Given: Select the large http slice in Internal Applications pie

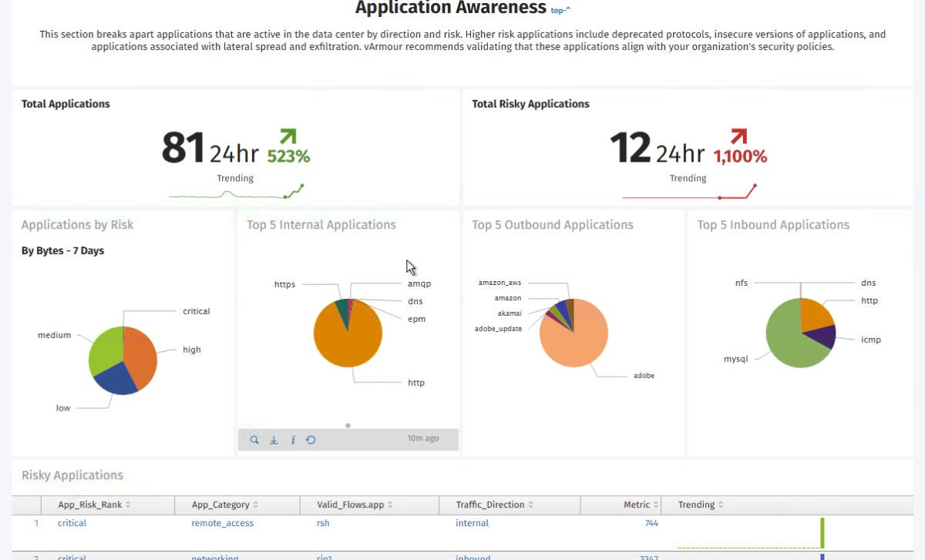Looking at the screenshot, I should click(x=347, y=339).
